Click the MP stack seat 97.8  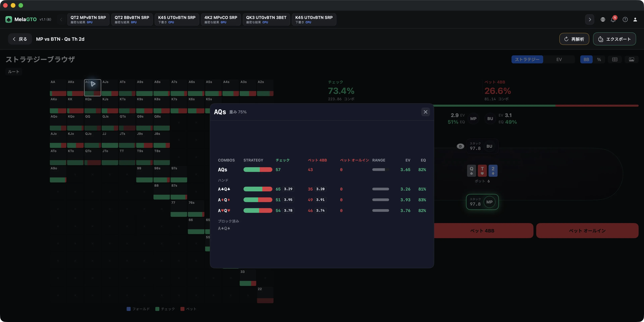[482, 202]
